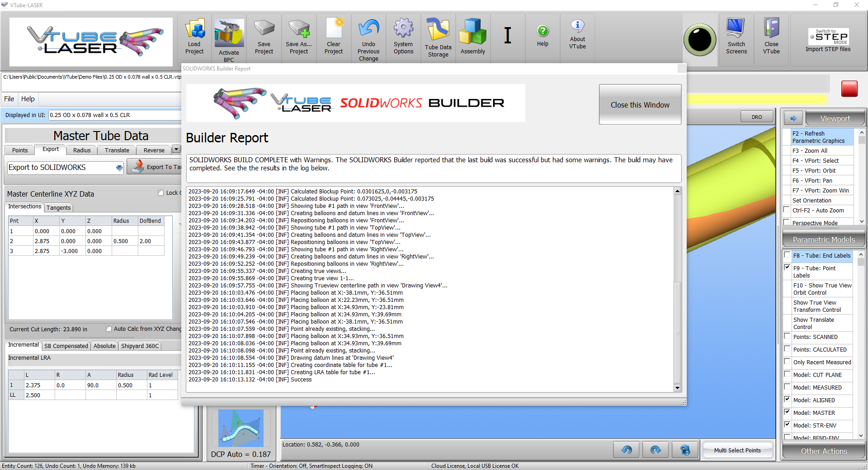Enable Points SCANNED checkbox
This screenshot has height=470, width=868.
pos(787,336)
